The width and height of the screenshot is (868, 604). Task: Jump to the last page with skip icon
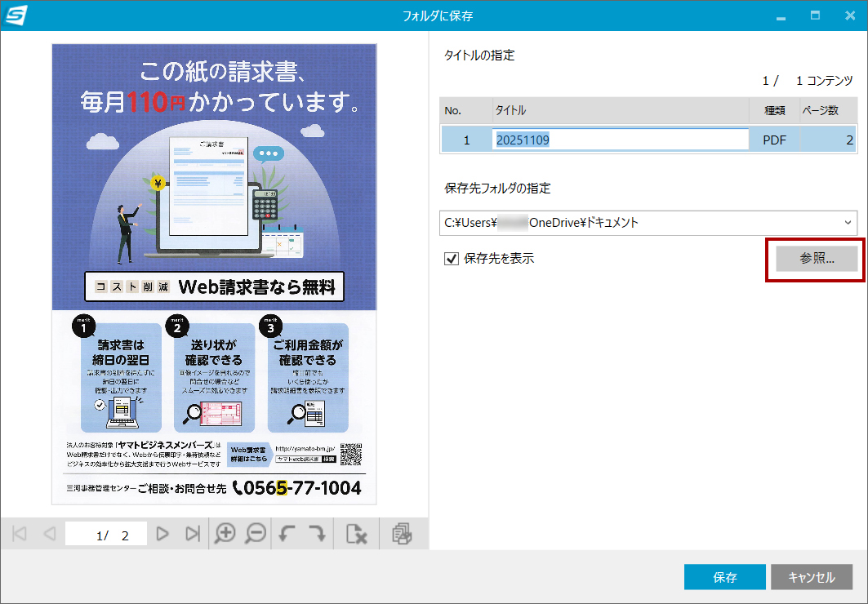[x=194, y=533]
